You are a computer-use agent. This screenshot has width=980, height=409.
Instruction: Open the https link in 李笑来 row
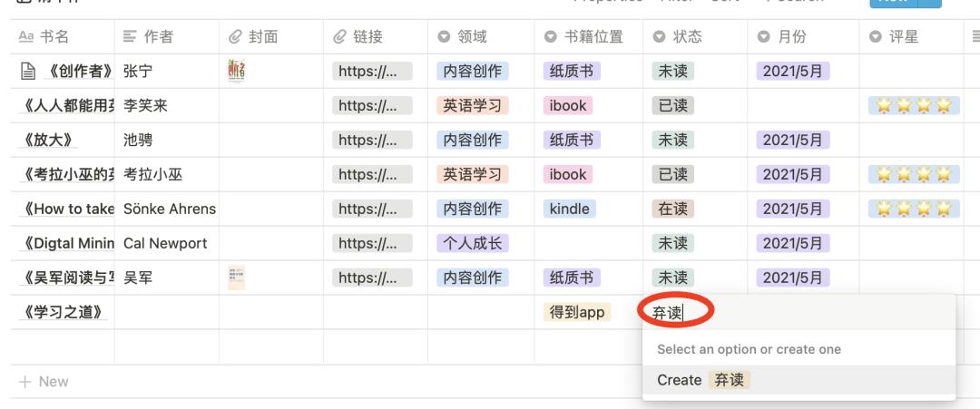(x=372, y=105)
